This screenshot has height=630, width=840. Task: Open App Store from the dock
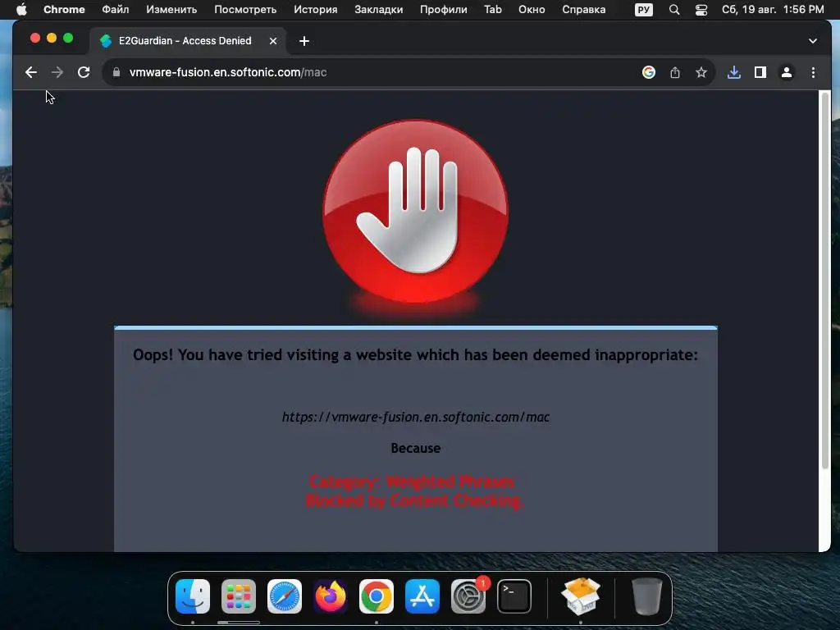422,596
